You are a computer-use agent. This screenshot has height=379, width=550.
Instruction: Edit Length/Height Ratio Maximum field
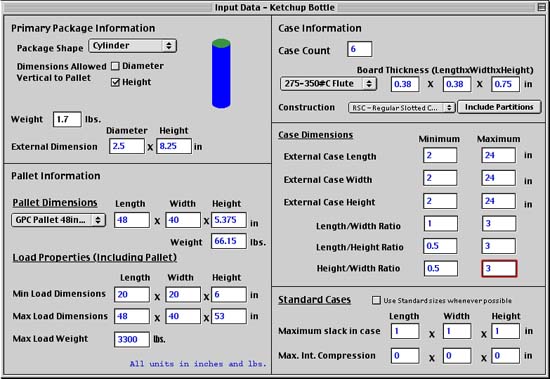coord(498,246)
